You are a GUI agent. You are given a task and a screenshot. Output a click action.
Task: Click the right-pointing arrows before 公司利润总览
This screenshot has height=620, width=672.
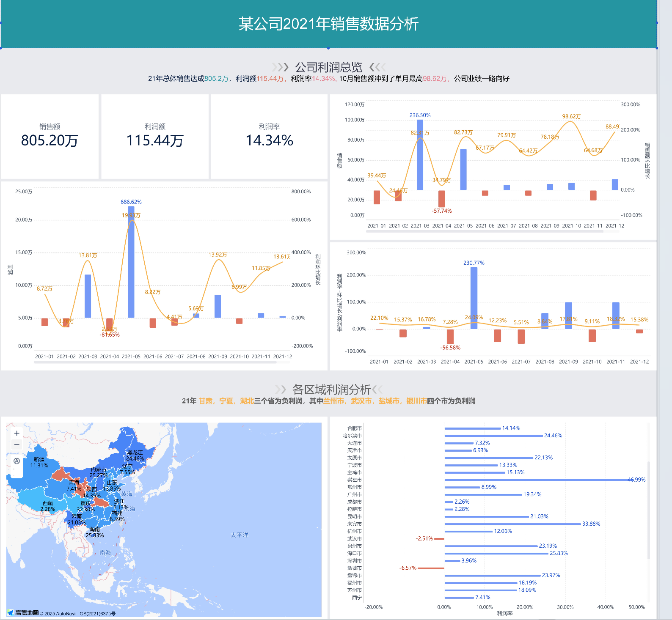280,67
